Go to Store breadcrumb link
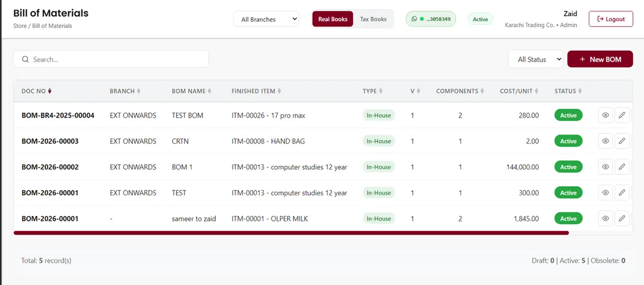Viewport: 644px width, 285px height. 20,26
